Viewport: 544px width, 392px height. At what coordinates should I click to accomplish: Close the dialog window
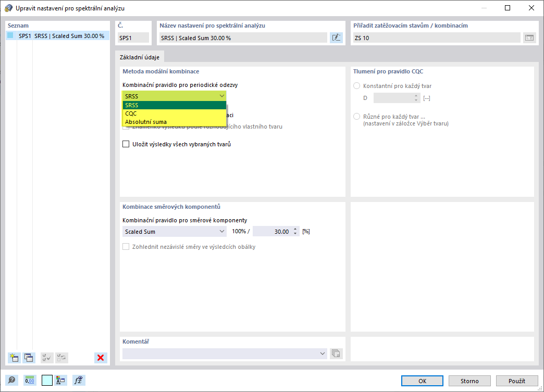[x=531, y=8]
